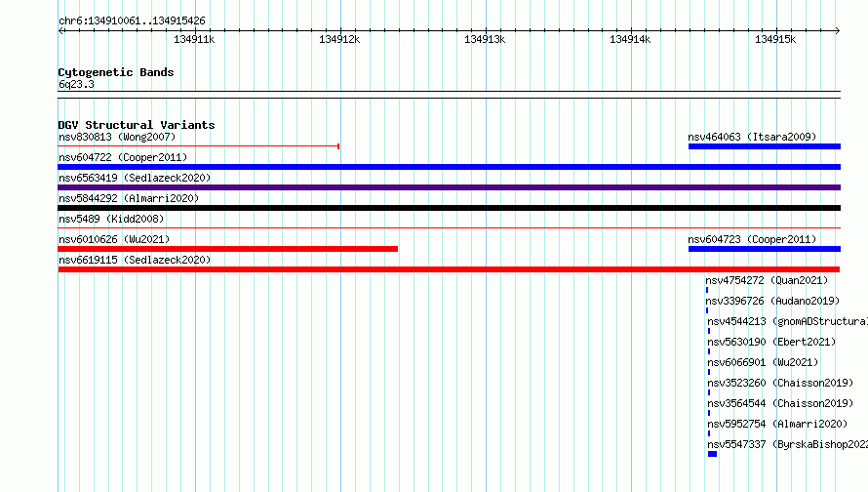868x492 pixels.
Task: Click the red nsv6010626 variant bar
Action: coord(227,249)
